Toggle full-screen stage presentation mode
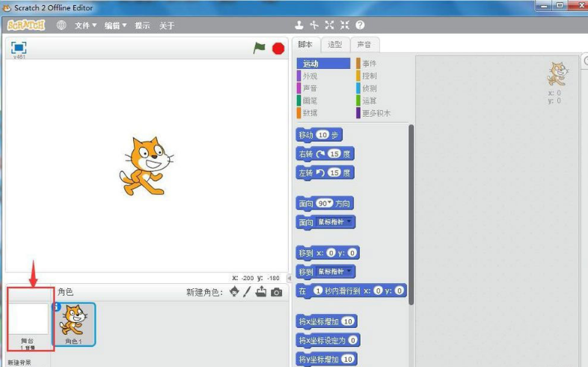The height and width of the screenshot is (367, 588). pyautogui.click(x=19, y=48)
